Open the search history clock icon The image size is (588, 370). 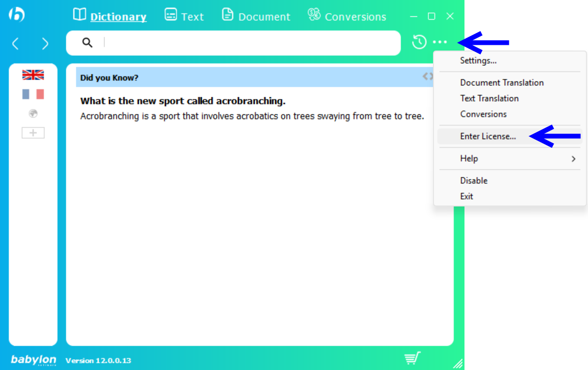[x=419, y=42]
